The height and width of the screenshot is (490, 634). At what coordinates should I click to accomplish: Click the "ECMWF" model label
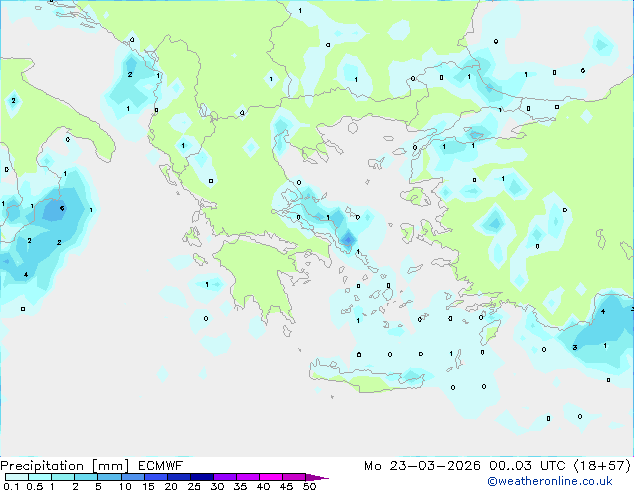coord(161,466)
